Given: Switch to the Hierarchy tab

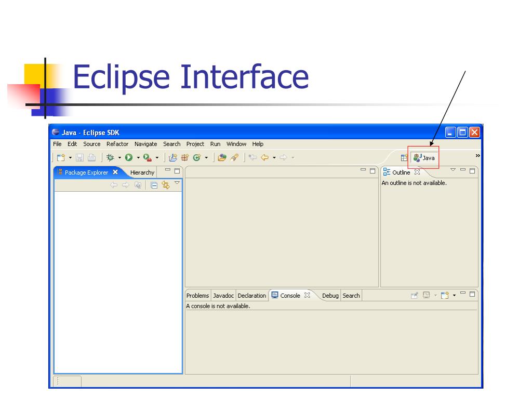Looking at the screenshot, I should point(142,172).
